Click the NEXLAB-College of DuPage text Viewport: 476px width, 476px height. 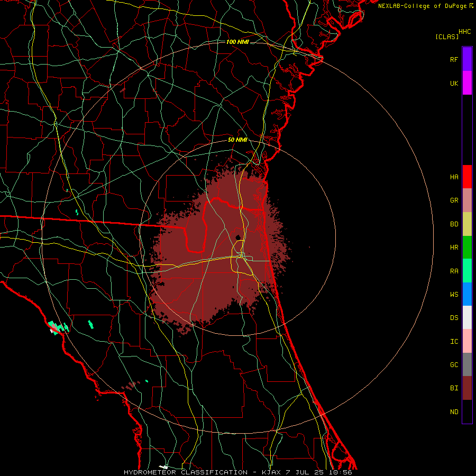click(422, 6)
